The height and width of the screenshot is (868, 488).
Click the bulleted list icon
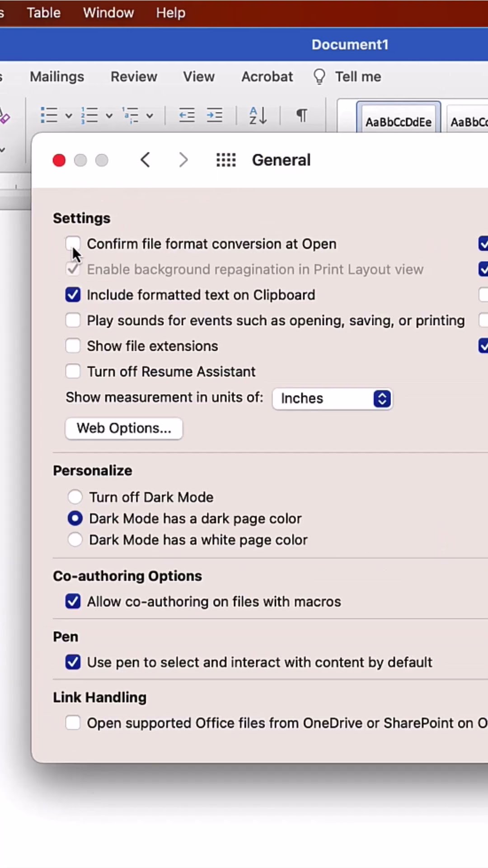[49, 115]
